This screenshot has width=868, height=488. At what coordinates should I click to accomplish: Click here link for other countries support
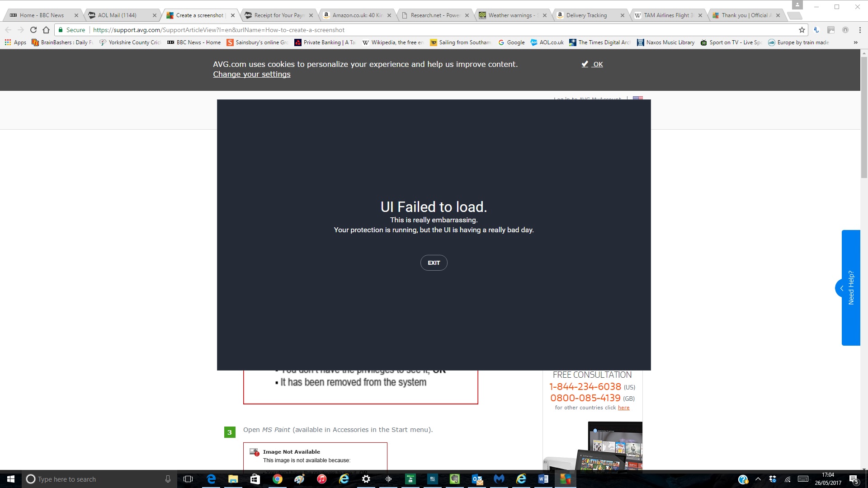pos(623,408)
